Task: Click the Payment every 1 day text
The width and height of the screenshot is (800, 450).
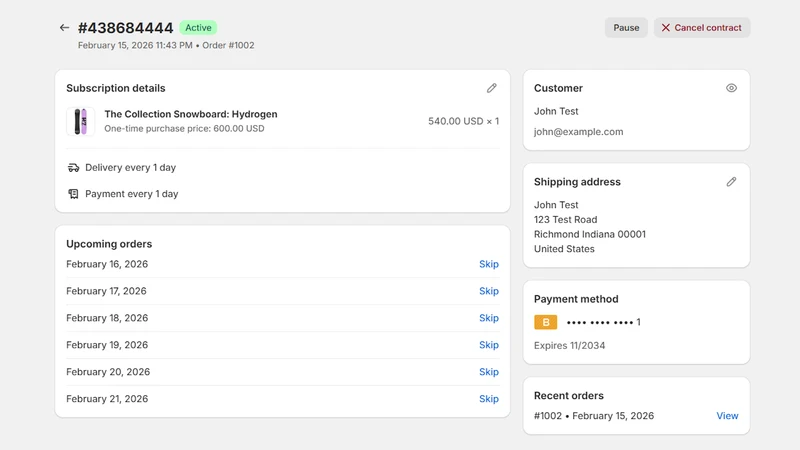Action: (x=132, y=194)
